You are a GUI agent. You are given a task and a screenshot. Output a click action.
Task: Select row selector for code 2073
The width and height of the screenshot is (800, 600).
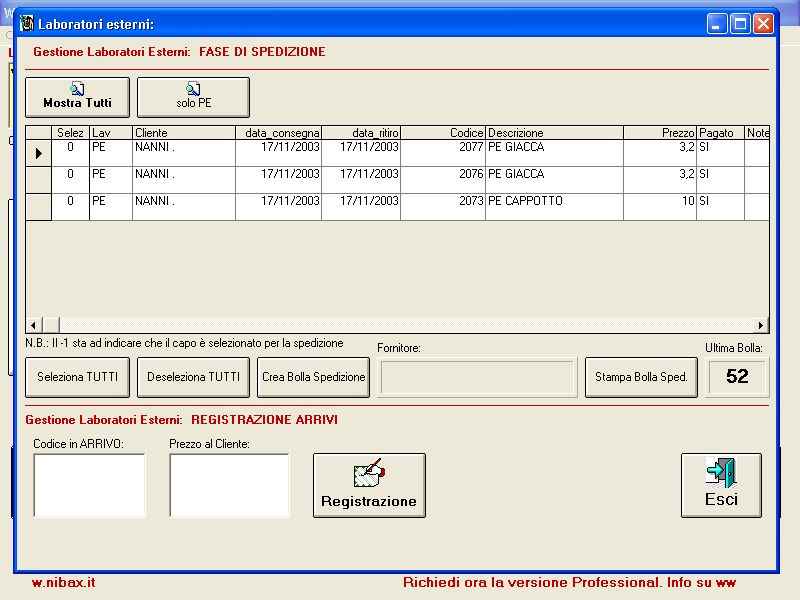tap(39, 207)
